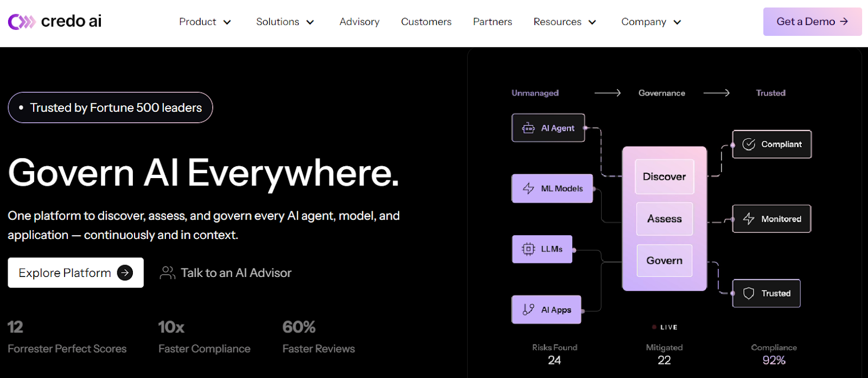Screen dimensions: 868x378
Task: Click the Risks Found value 24
Action: 554,360
